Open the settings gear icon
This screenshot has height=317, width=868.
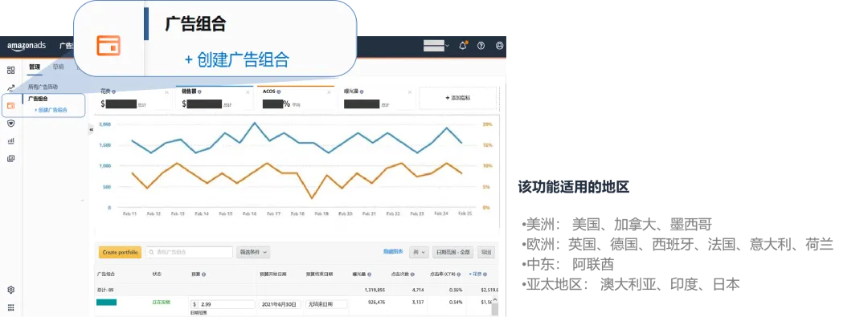point(10,290)
